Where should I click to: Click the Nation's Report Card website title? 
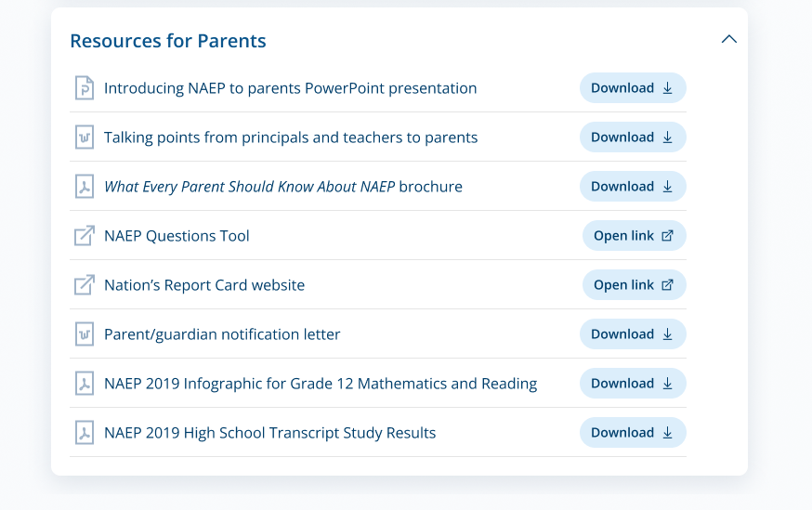[204, 285]
